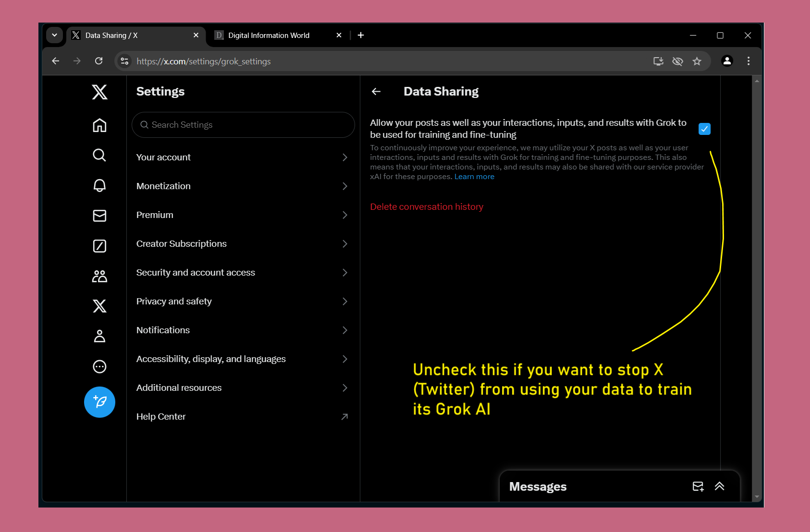Switch to Data Sharing / X tab
Viewport: 810px width, 532px height.
pyautogui.click(x=136, y=36)
